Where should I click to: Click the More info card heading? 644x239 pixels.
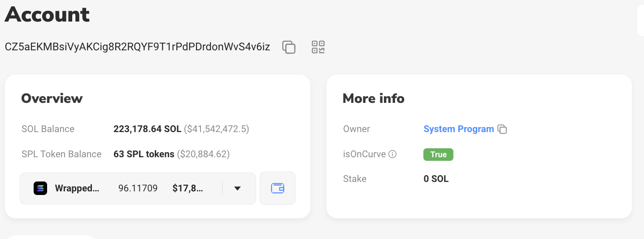tap(374, 98)
